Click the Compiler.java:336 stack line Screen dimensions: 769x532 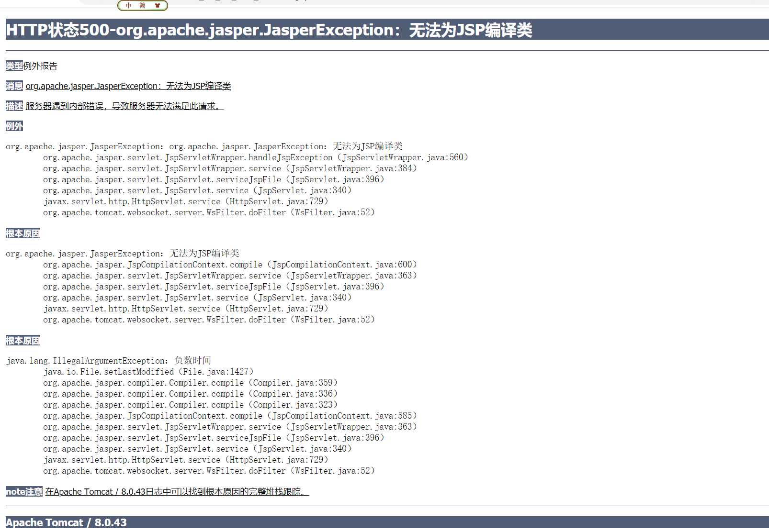[x=191, y=394]
